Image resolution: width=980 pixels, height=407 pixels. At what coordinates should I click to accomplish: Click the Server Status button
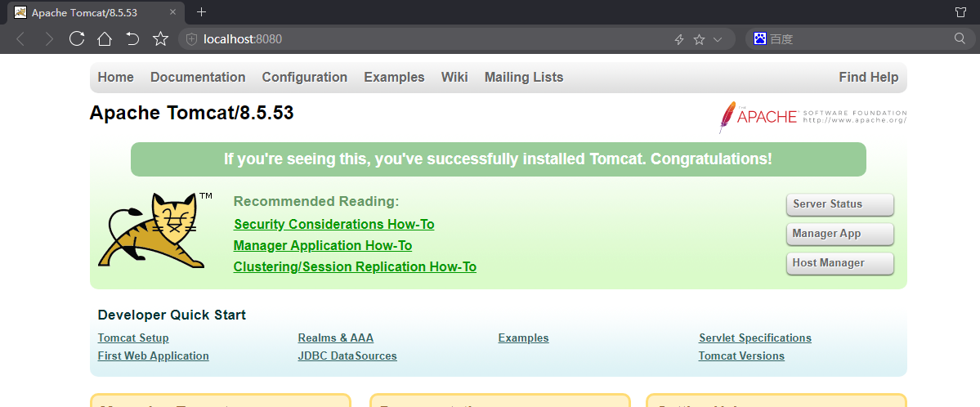click(x=840, y=204)
